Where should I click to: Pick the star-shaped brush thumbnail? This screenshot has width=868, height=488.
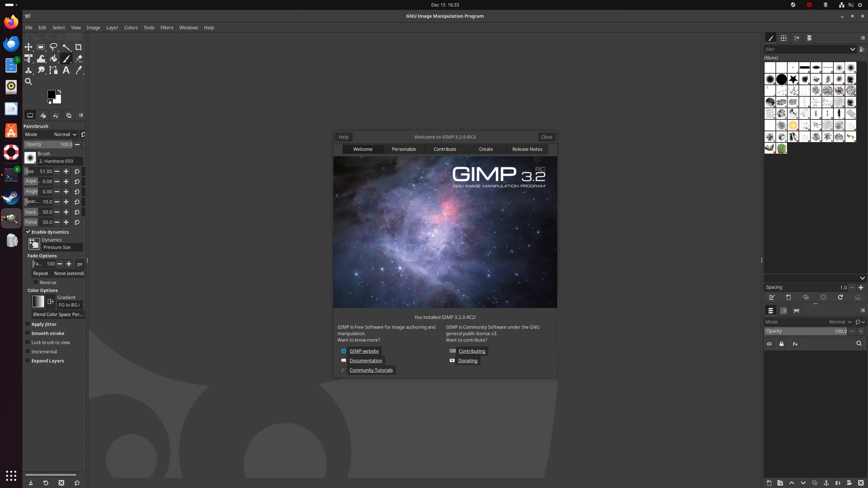click(793, 80)
